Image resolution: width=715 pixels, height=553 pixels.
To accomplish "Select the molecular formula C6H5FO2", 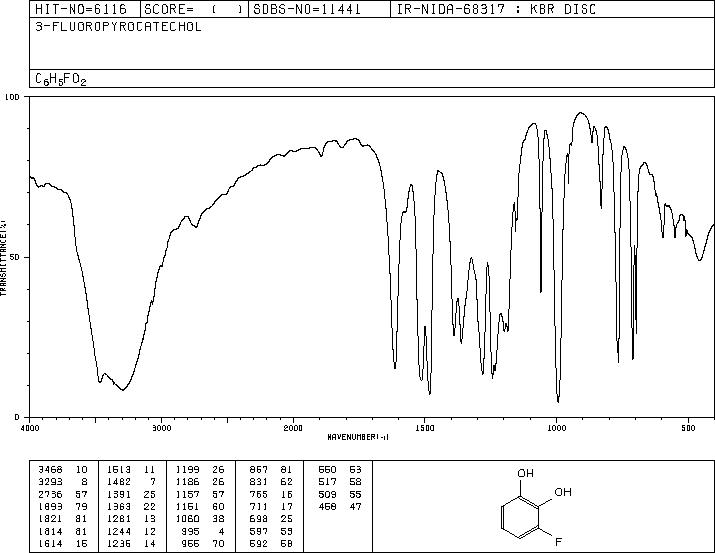I will (61, 79).
